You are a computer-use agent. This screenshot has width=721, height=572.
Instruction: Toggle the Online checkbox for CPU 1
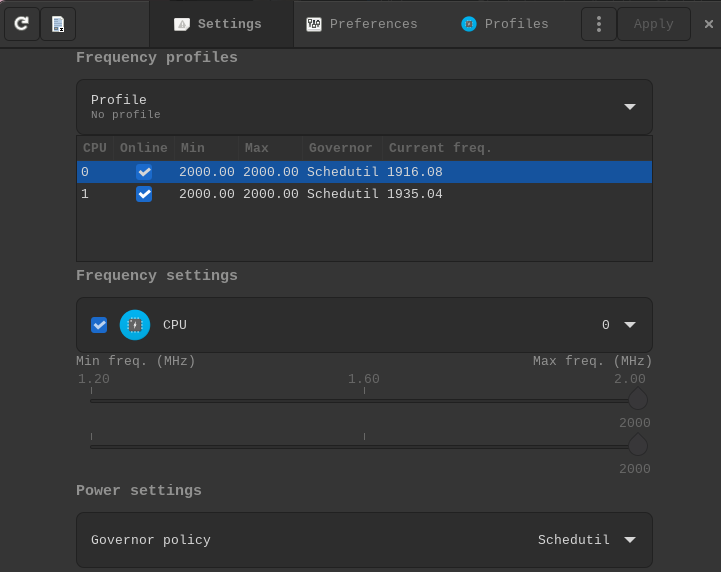[144, 194]
